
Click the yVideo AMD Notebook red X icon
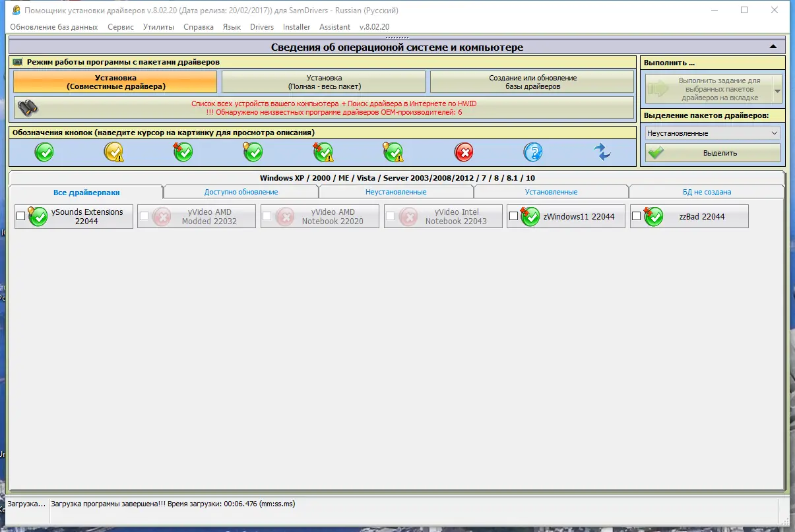(285, 216)
